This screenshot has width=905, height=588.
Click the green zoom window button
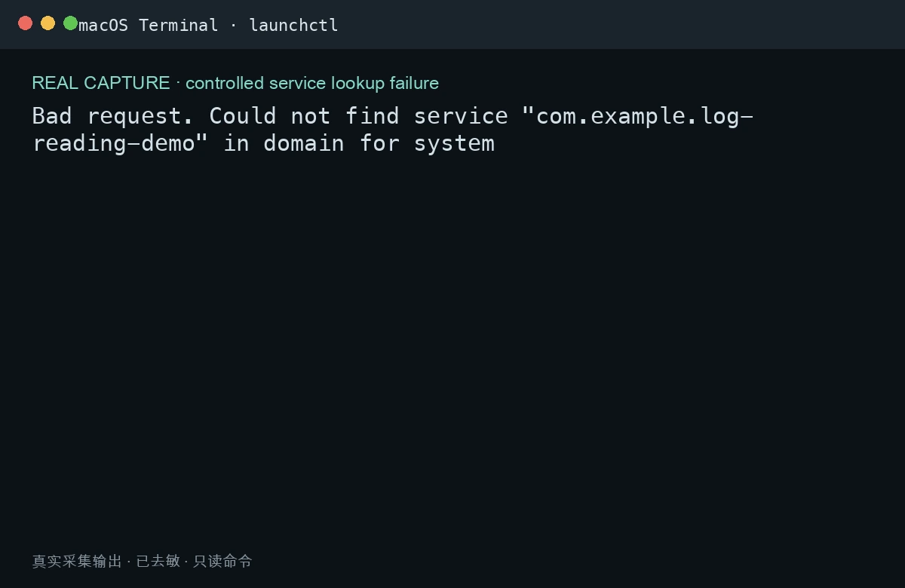(x=71, y=23)
